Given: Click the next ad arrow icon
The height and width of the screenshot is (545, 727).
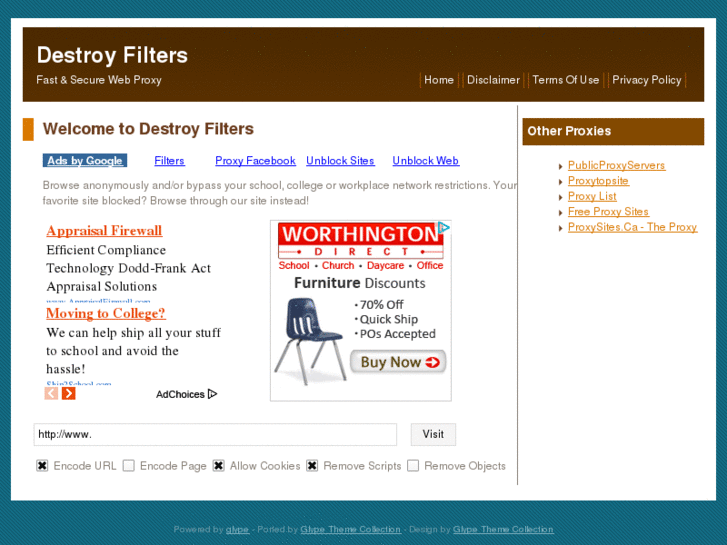Looking at the screenshot, I should pos(69,393).
